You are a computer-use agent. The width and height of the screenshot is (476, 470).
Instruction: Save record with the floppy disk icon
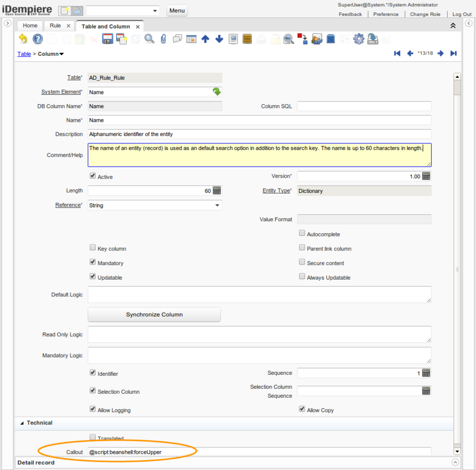[107, 39]
